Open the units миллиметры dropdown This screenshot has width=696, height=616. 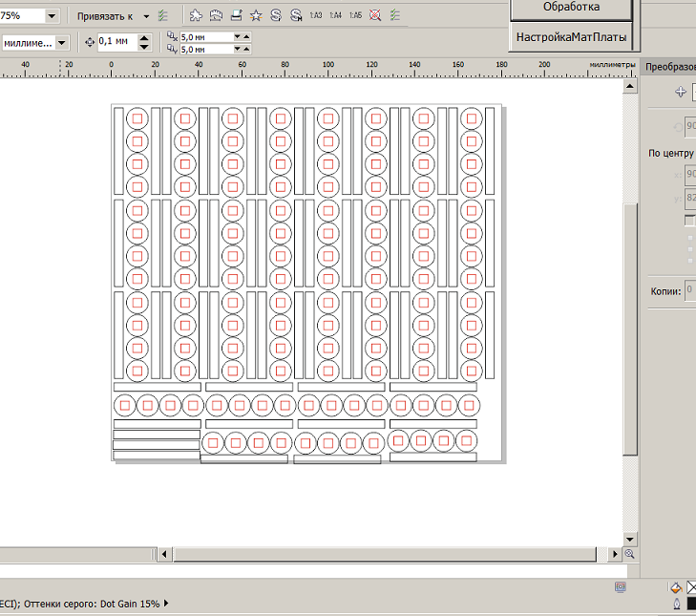click(x=62, y=43)
